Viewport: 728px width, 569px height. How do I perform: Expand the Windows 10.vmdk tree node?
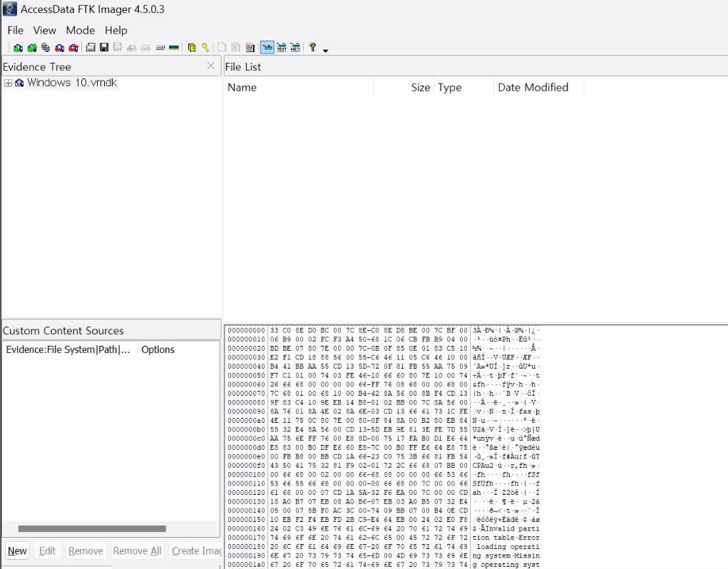pos(8,83)
